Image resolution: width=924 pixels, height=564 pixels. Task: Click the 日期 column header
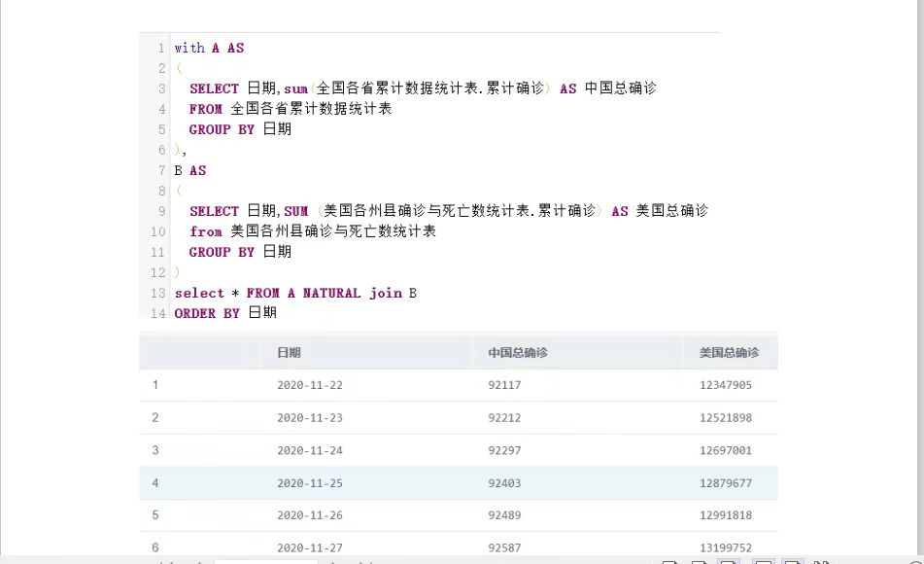pyautogui.click(x=289, y=353)
